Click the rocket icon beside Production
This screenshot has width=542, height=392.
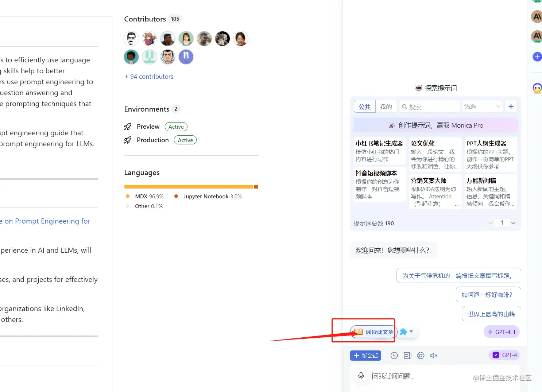pos(128,140)
